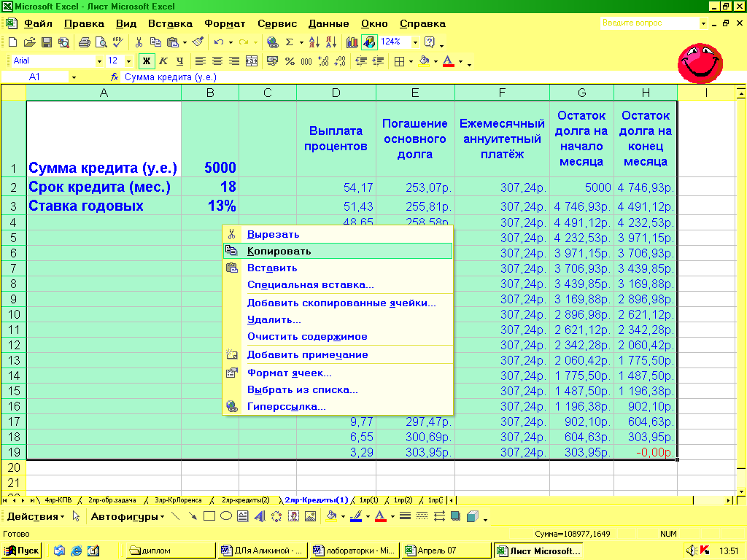The image size is (747, 560).
Task: Open formatting toolbar fill color dropdown arrow
Action: coord(436,61)
